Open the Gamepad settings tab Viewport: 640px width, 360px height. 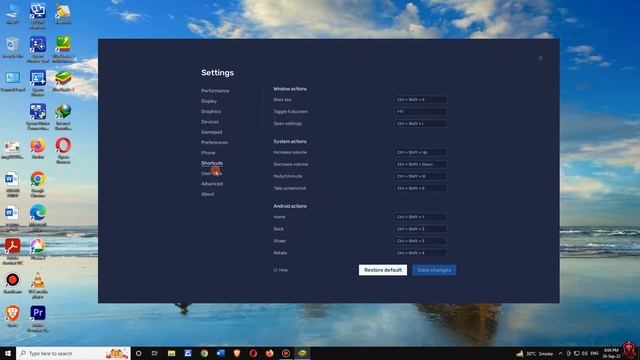pyautogui.click(x=211, y=132)
